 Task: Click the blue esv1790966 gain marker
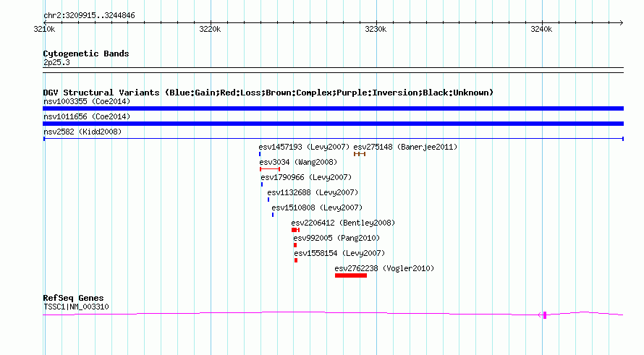(262, 184)
